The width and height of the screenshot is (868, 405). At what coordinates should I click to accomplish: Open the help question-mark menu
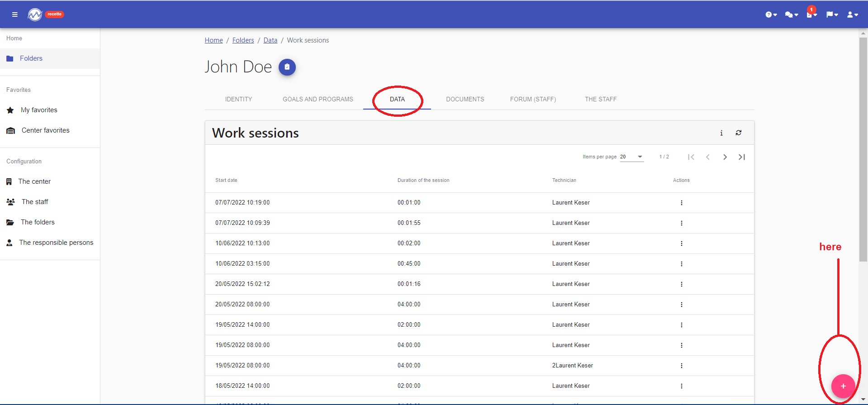pos(771,14)
